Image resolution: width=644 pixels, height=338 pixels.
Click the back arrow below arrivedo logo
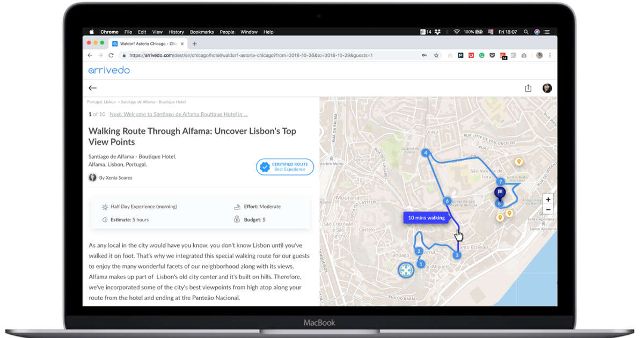pyautogui.click(x=93, y=88)
